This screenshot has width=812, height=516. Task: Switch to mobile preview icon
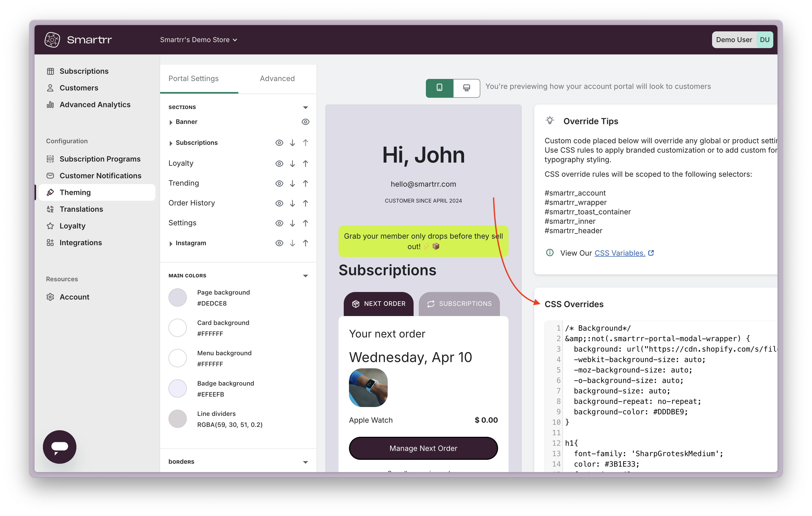click(439, 88)
